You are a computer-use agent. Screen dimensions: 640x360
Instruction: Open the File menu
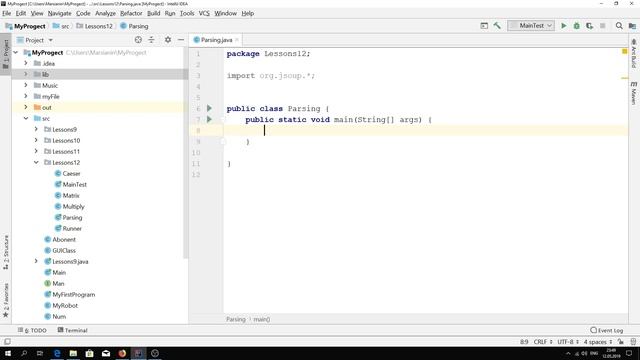pos(7,13)
